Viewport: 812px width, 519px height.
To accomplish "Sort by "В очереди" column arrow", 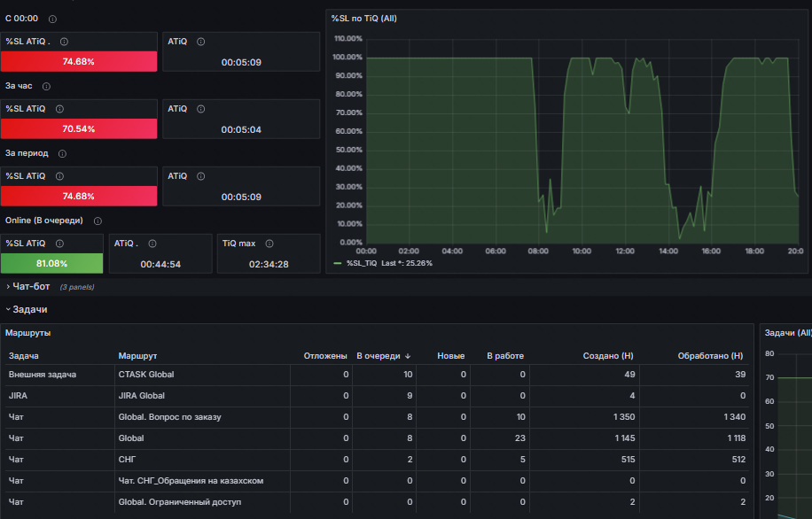I will tap(408, 356).
